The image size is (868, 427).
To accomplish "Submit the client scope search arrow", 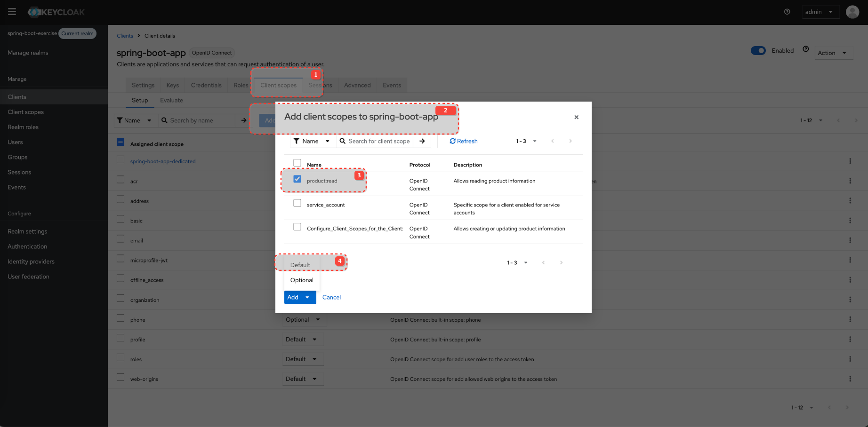I will coord(422,141).
